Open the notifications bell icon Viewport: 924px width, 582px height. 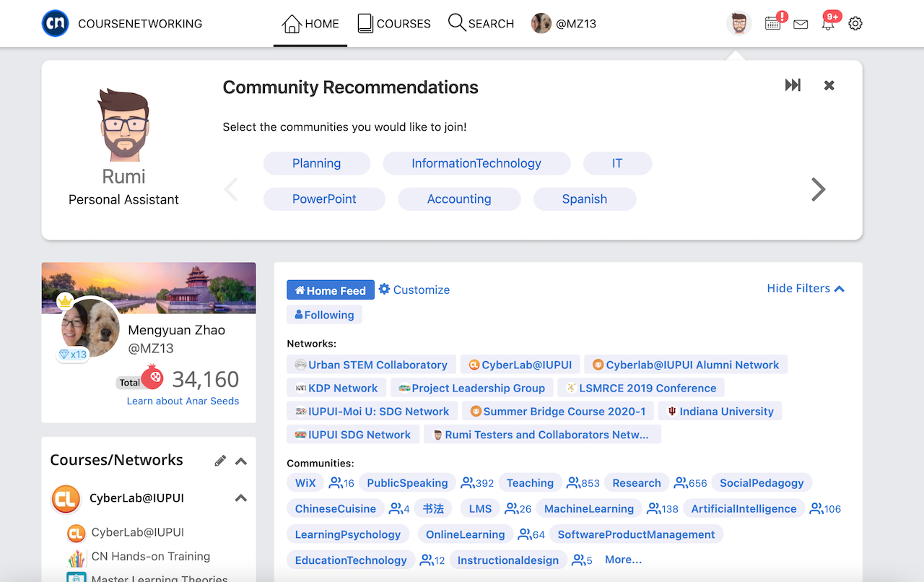point(829,22)
